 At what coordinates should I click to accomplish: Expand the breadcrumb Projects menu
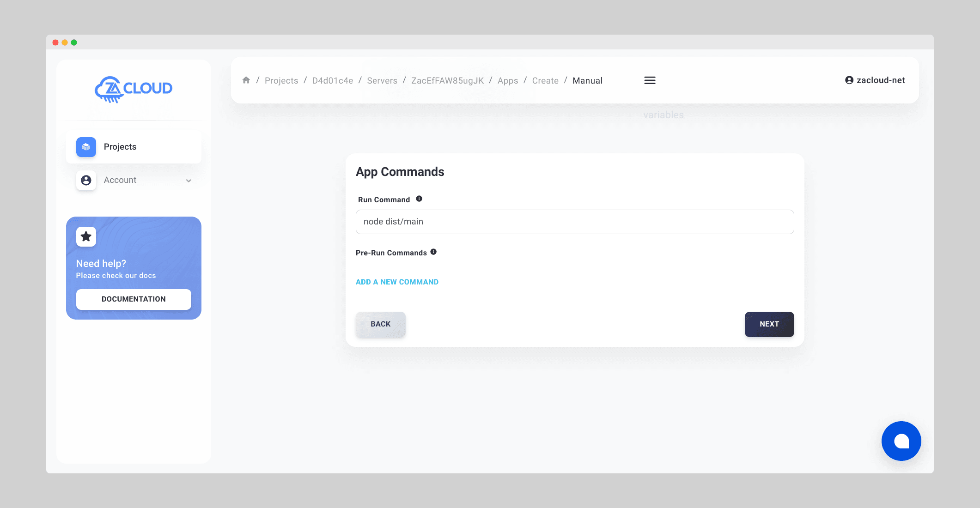(281, 80)
